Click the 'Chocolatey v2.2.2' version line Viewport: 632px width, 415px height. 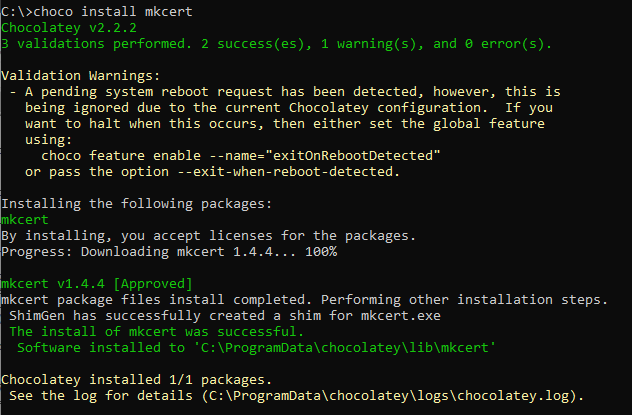click(x=69, y=28)
